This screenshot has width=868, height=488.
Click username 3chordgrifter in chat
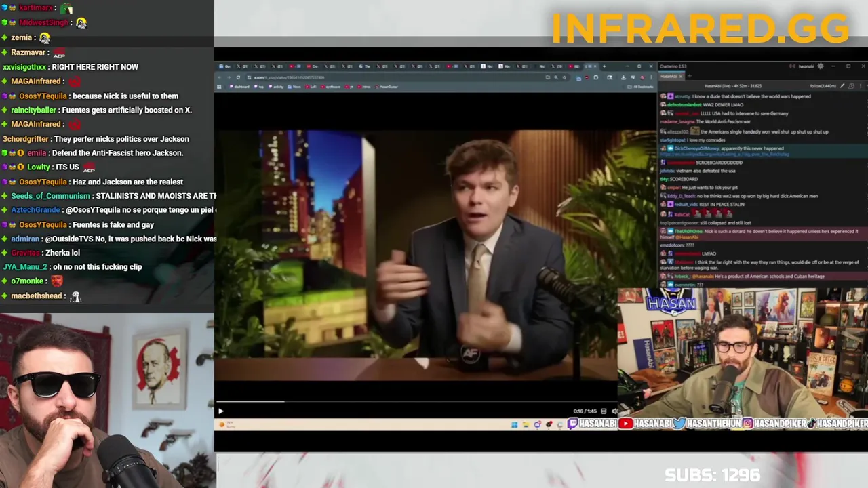pyautogui.click(x=26, y=139)
